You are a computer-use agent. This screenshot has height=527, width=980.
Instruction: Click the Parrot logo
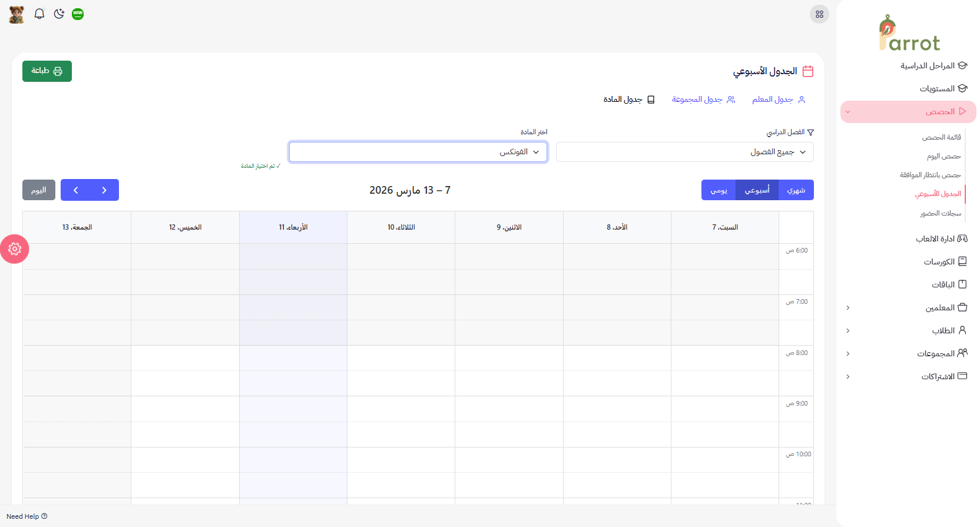coord(909,34)
